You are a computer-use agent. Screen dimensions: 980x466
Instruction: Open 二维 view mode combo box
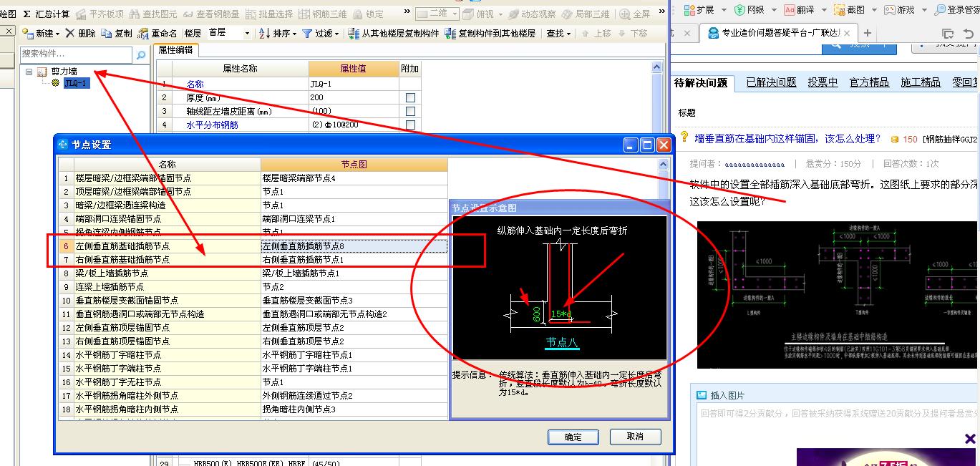pyautogui.click(x=436, y=14)
